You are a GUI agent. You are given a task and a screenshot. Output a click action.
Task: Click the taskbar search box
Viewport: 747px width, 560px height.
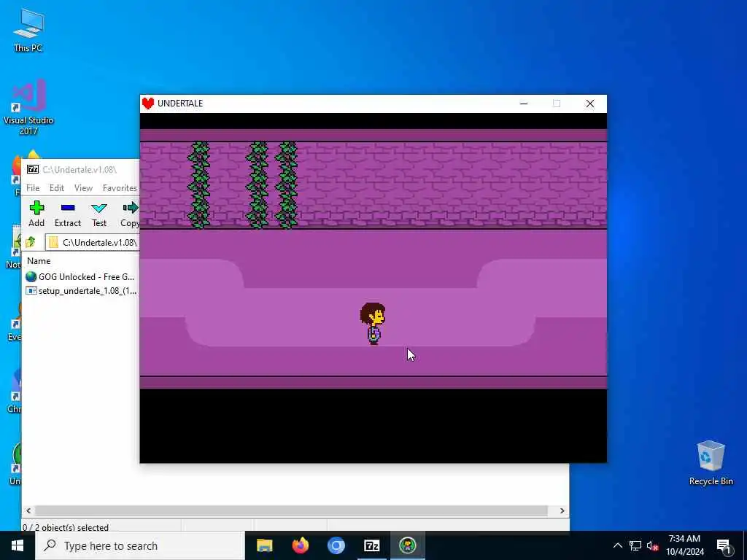[140, 545]
